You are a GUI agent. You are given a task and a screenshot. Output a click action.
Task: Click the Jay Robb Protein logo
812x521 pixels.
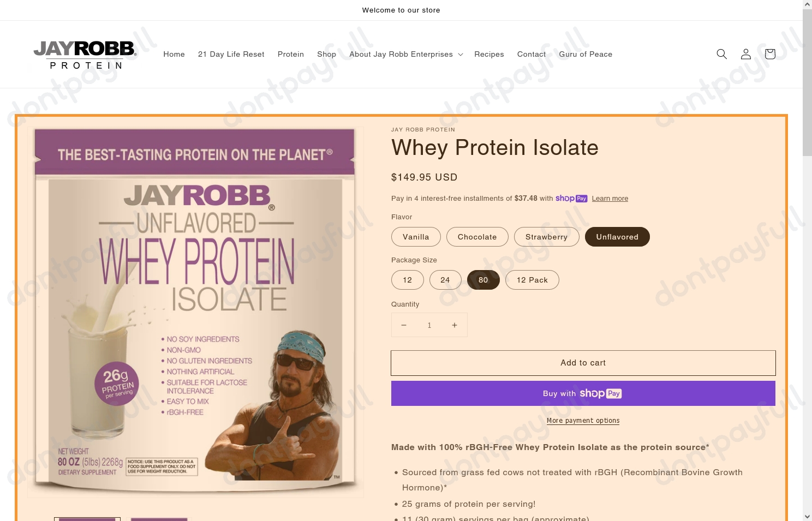(x=85, y=54)
